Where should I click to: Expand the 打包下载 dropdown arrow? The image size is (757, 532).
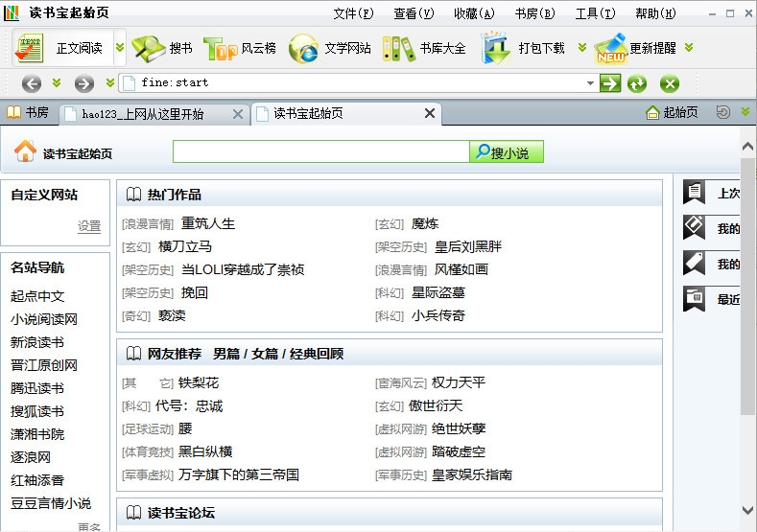coord(582,47)
